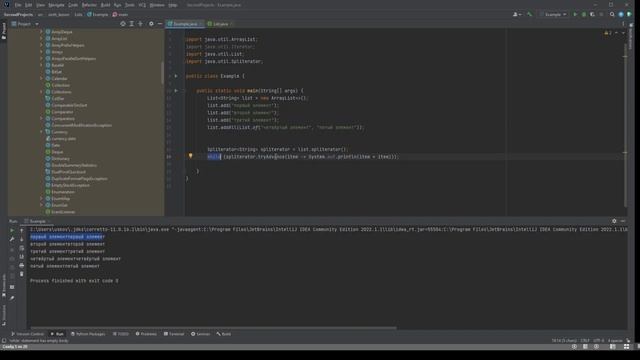Hide the Run tool window

coord(623,221)
